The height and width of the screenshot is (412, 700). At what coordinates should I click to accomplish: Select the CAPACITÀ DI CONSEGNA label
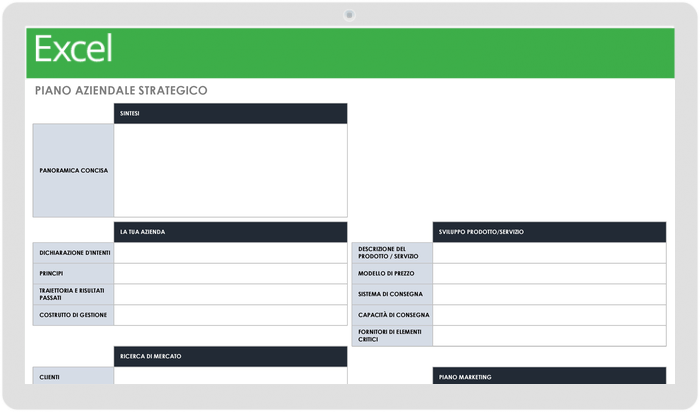[x=392, y=315]
